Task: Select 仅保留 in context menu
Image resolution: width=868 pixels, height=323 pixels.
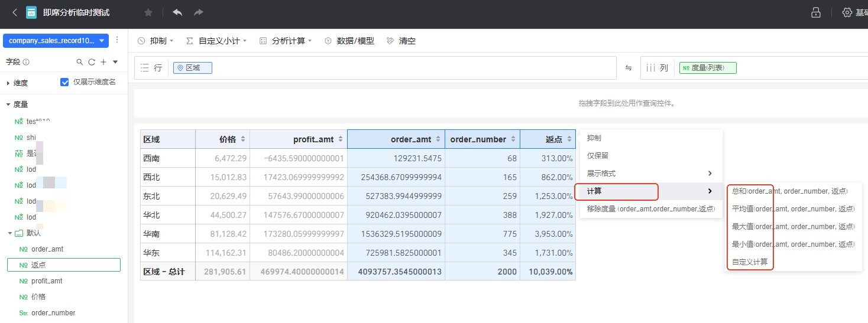Action: pyautogui.click(x=598, y=156)
